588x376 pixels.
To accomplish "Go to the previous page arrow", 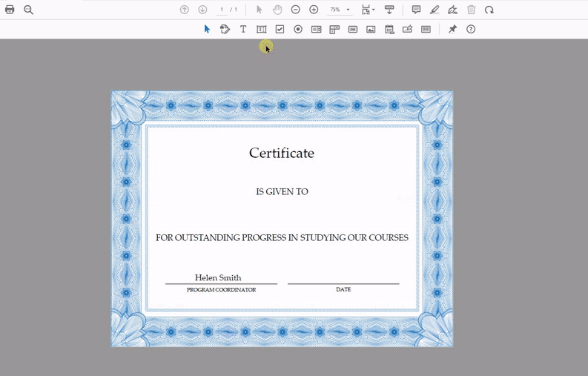I will coord(185,10).
